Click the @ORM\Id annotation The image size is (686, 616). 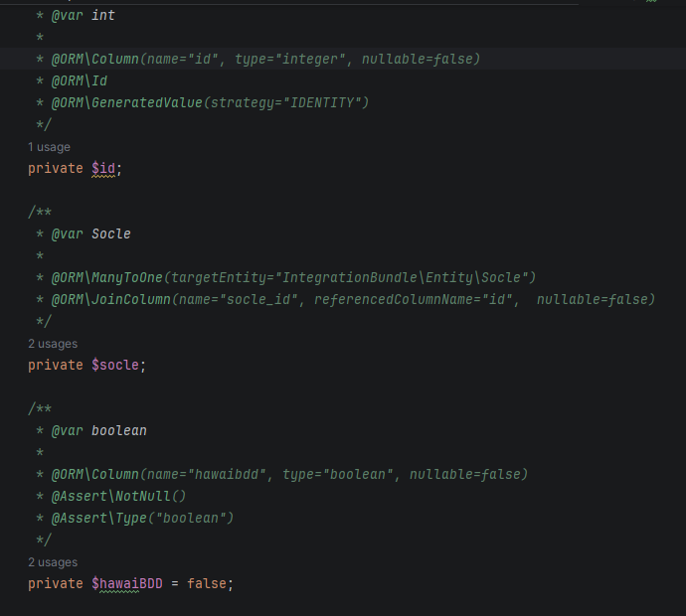[80, 81]
